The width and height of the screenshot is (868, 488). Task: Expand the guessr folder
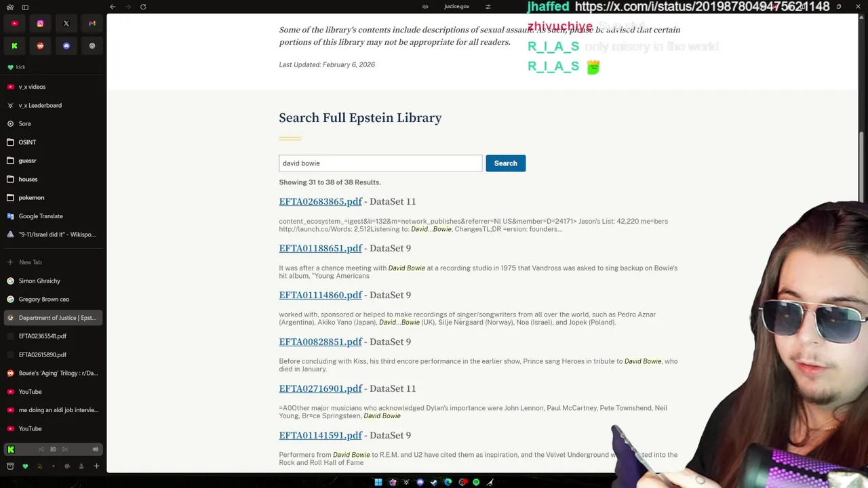(x=53, y=161)
